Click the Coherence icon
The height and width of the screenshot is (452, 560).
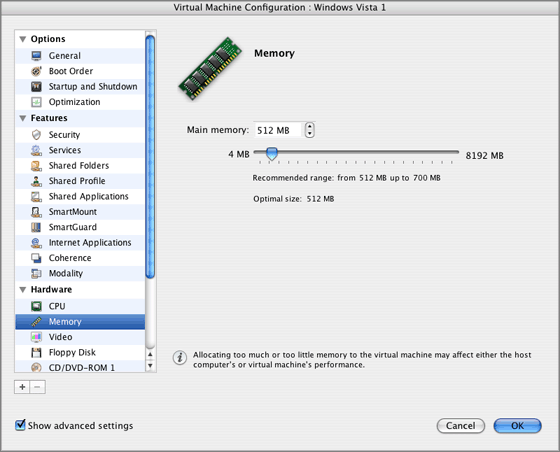point(36,258)
